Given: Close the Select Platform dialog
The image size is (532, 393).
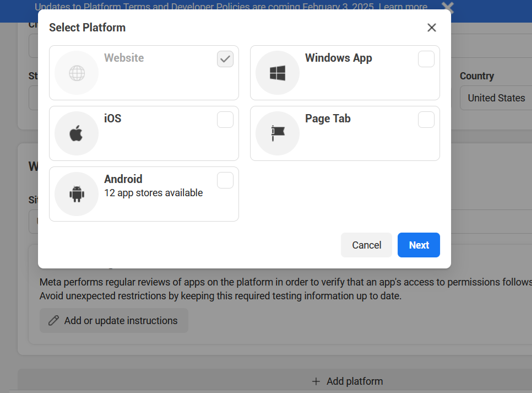Looking at the screenshot, I should pyautogui.click(x=432, y=28).
